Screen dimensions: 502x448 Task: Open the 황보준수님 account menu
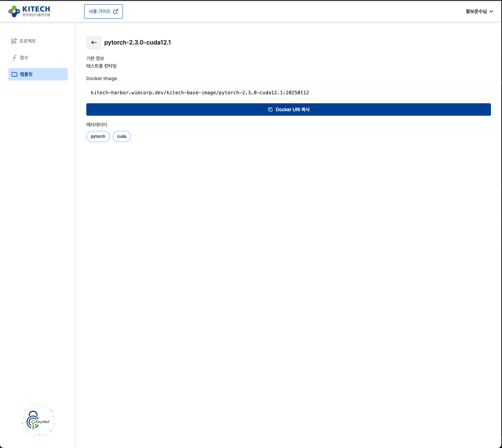click(476, 11)
